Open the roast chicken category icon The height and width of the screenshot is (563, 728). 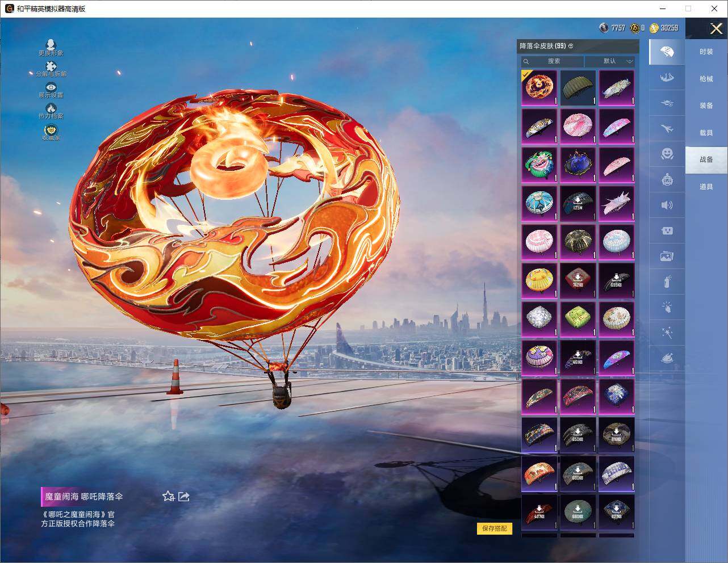(667, 358)
